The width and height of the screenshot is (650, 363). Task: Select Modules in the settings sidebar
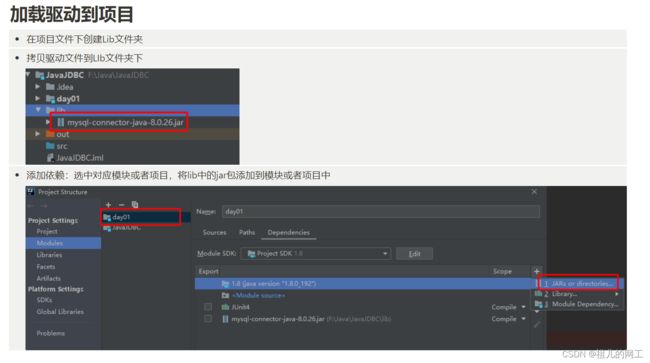(63, 243)
